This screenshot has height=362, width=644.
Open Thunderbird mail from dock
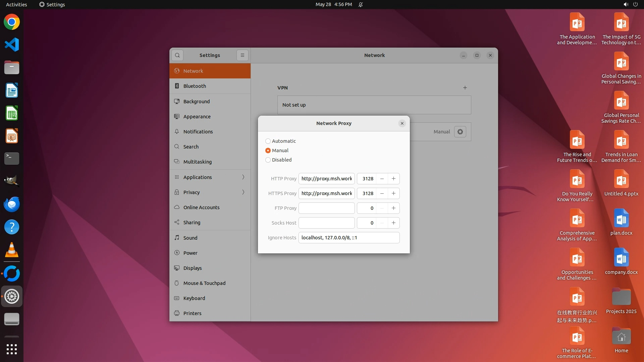tap(12, 204)
